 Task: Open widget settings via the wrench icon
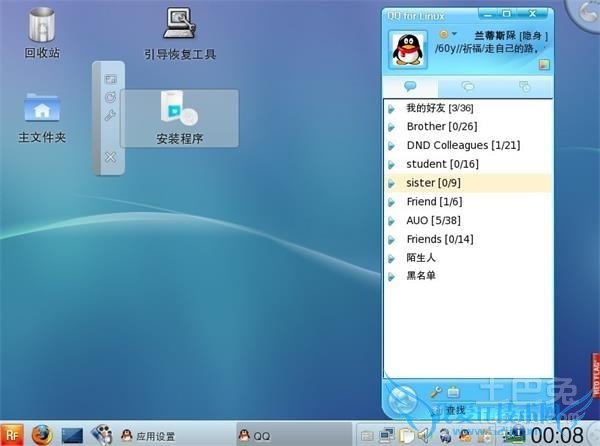pos(111,115)
